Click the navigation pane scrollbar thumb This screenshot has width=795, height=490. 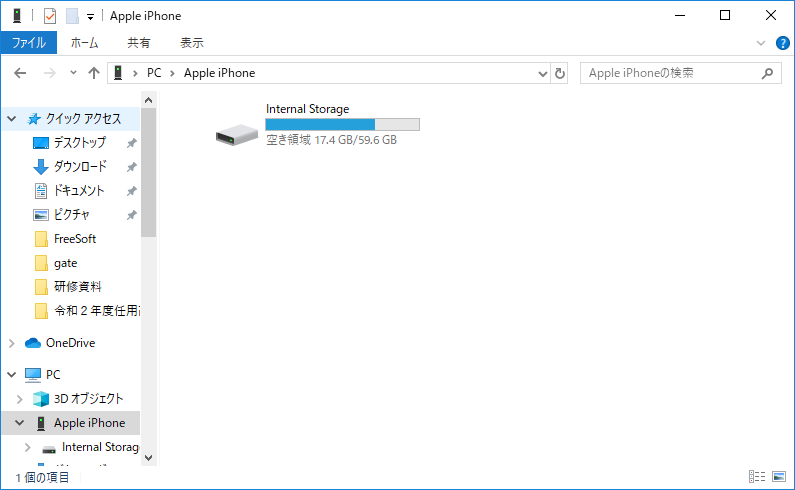tap(149, 172)
